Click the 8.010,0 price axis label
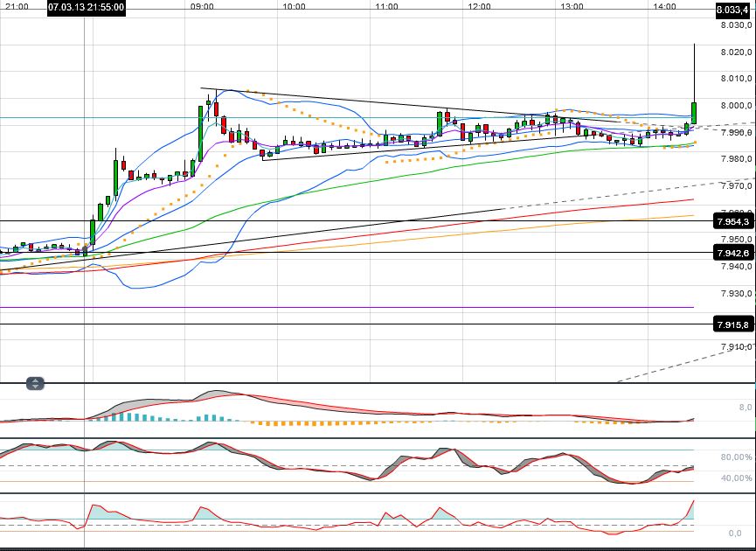The height and width of the screenshot is (551, 756). [x=736, y=79]
